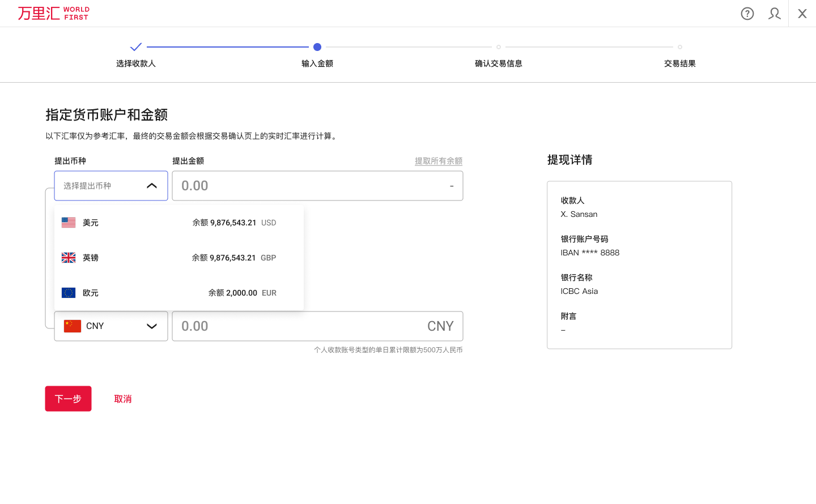Click the 交易结果 step label
This screenshot has height=504, width=816.
click(x=679, y=63)
